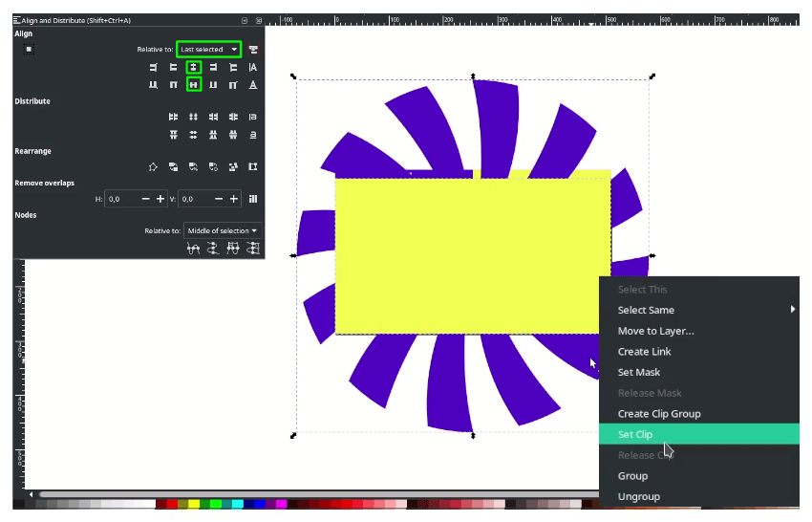Select Create Clip Group menu item
This screenshot has width=812, height=522.
coord(699,414)
